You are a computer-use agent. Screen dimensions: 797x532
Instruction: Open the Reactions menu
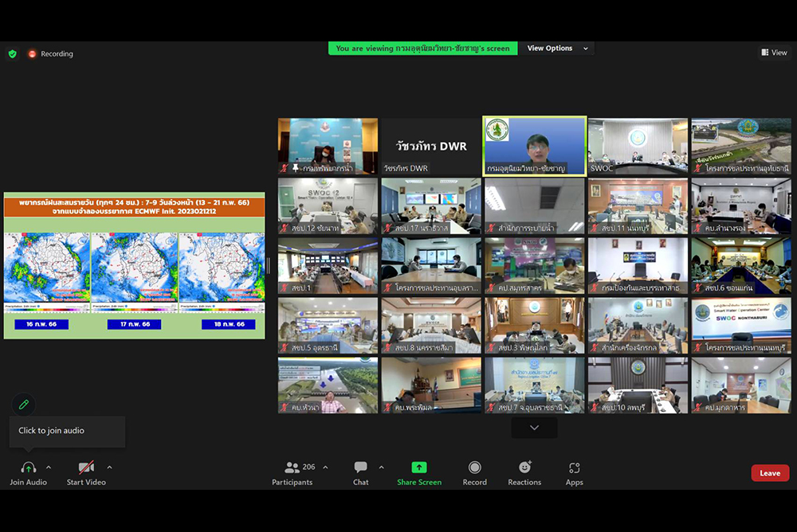point(524,473)
